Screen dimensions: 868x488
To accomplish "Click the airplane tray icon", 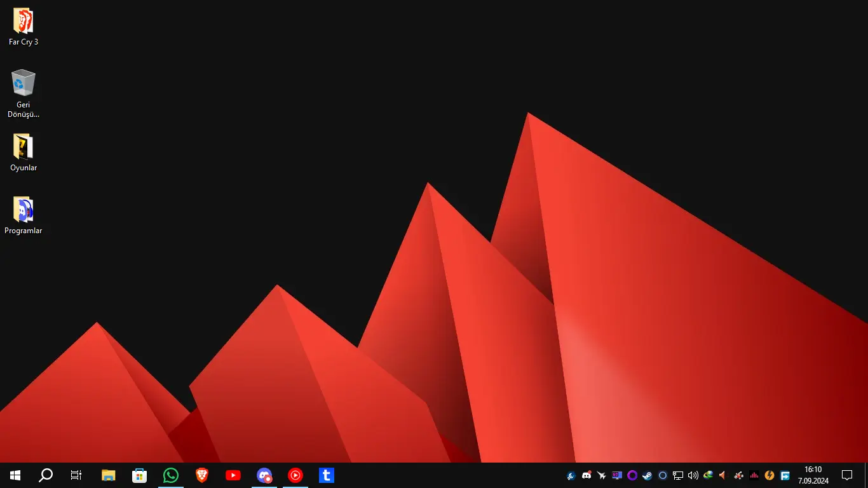I will pyautogui.click(x=602, y=475).
